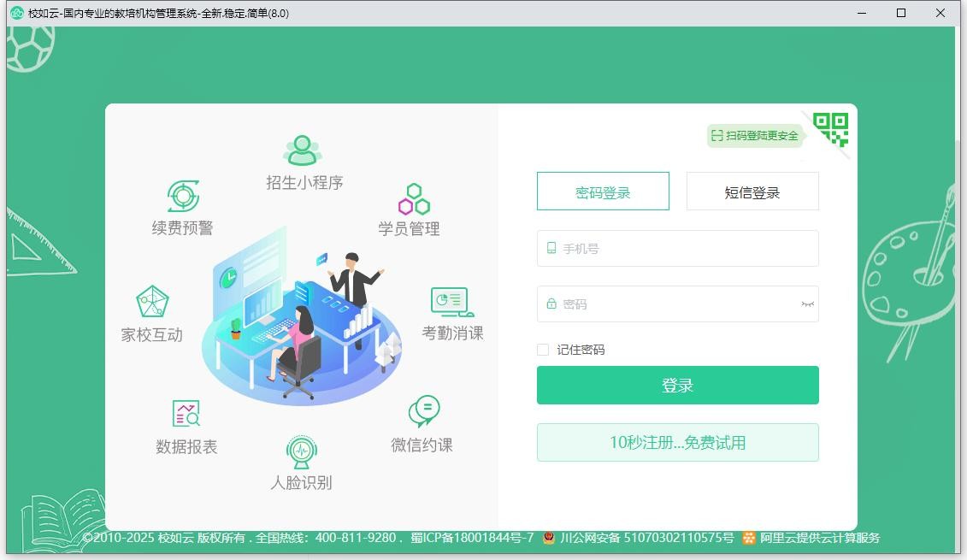Click the 数据报表 chart icon
Viewport: 967px width, 560px height.
click(x=186, y=413)
